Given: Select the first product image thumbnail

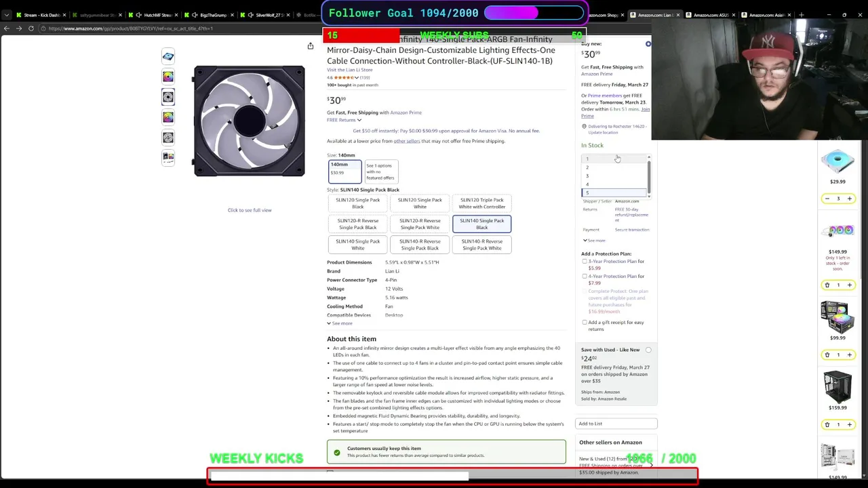Looking at the screenshot, I should (x=168, y=56).
